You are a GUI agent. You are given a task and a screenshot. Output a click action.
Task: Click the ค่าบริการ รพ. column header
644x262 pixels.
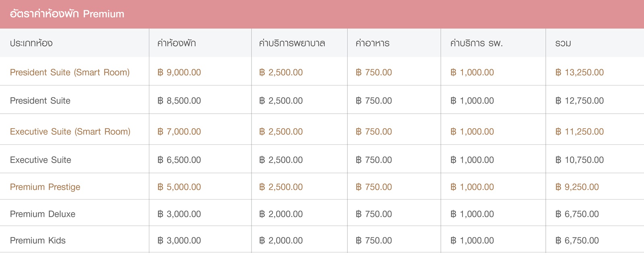tap(476, 43)
